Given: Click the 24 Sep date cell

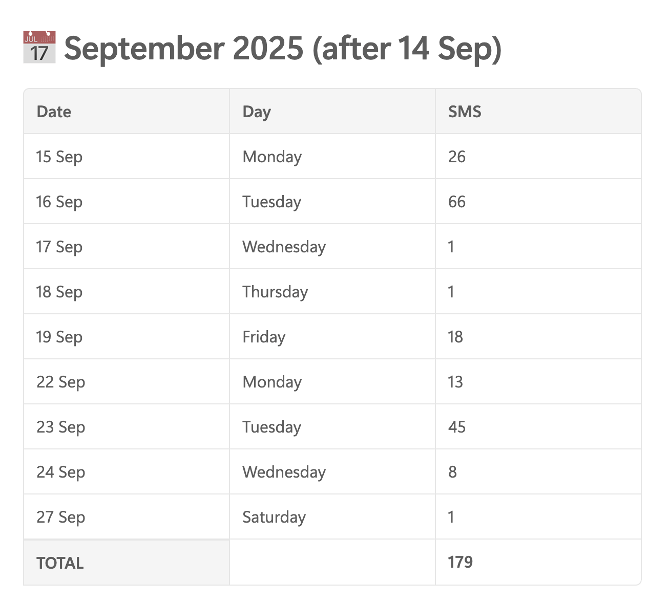Looking at the screenshot, I should point(126,472).
